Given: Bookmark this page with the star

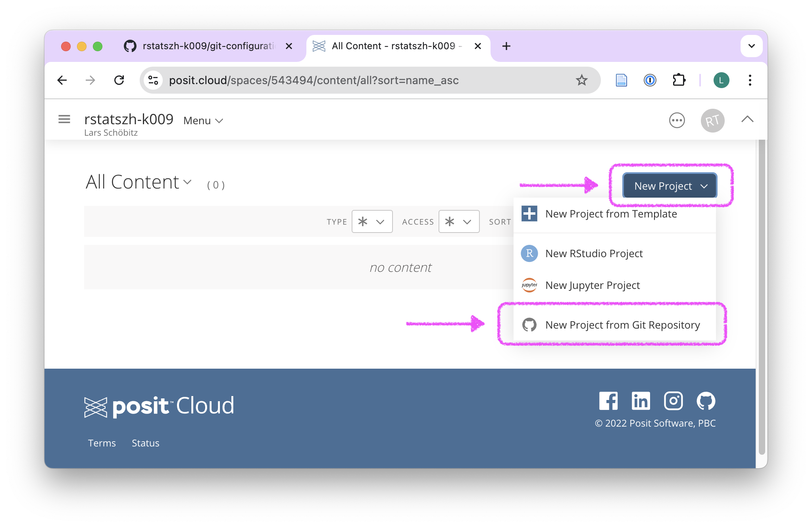Looking at the screenshot, I should click(581, 80).
